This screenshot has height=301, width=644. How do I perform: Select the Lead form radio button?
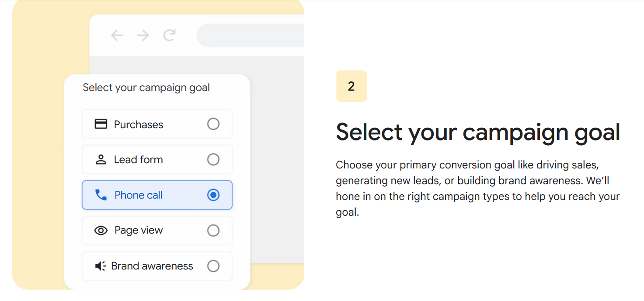click(213, 160)
